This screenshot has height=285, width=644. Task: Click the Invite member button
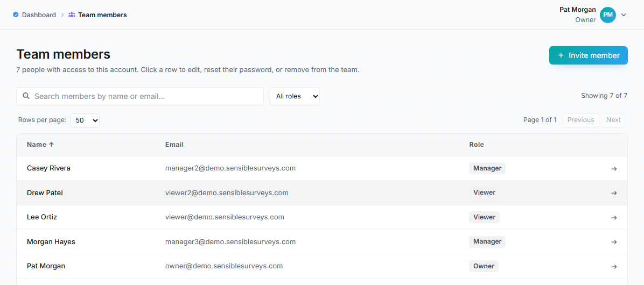tap(588, 55)
